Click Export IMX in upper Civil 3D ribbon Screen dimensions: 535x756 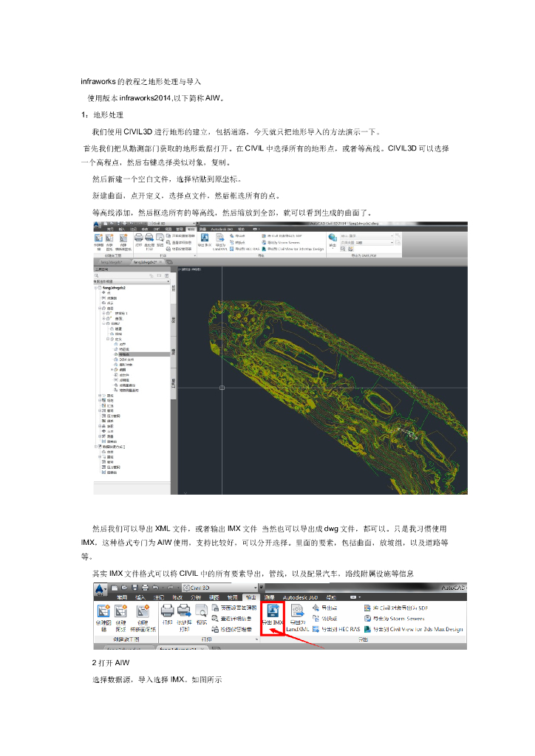(x=205, y=240)
